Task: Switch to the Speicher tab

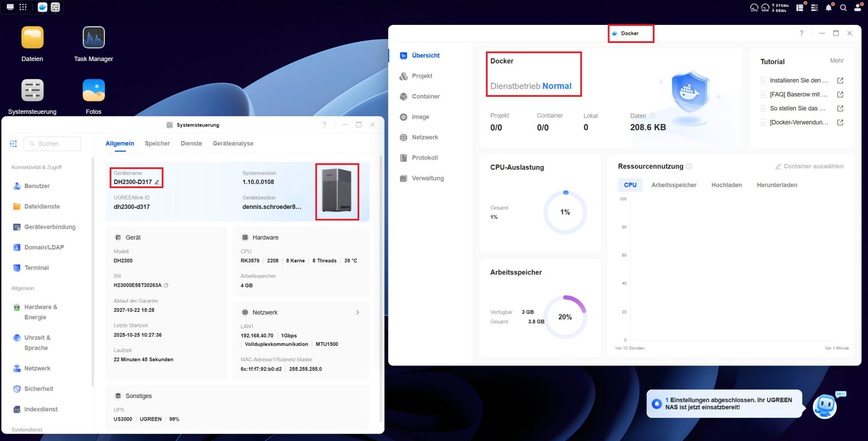Action: [x=157, y=143]
